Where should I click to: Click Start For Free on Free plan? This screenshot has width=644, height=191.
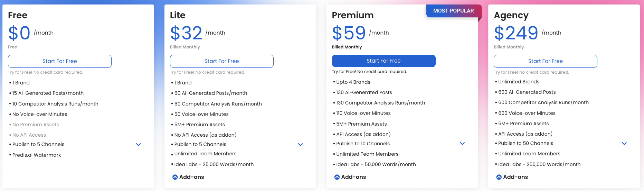tap(60, 61)
